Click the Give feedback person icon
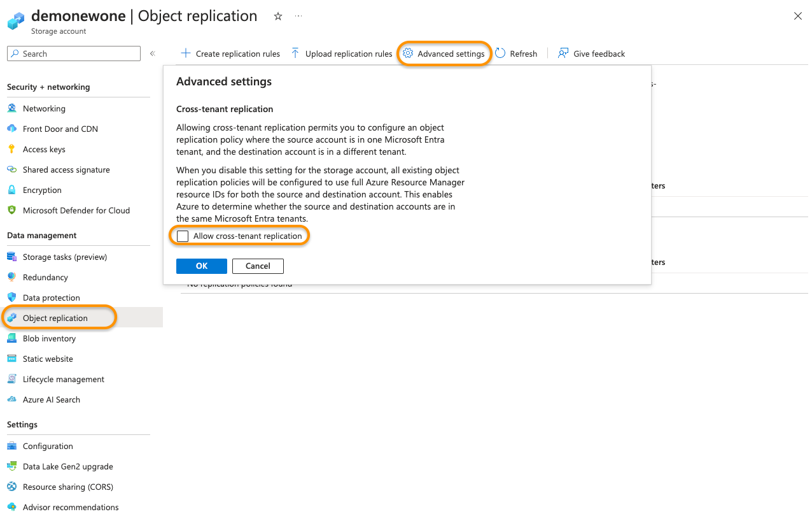 (563, 54)
